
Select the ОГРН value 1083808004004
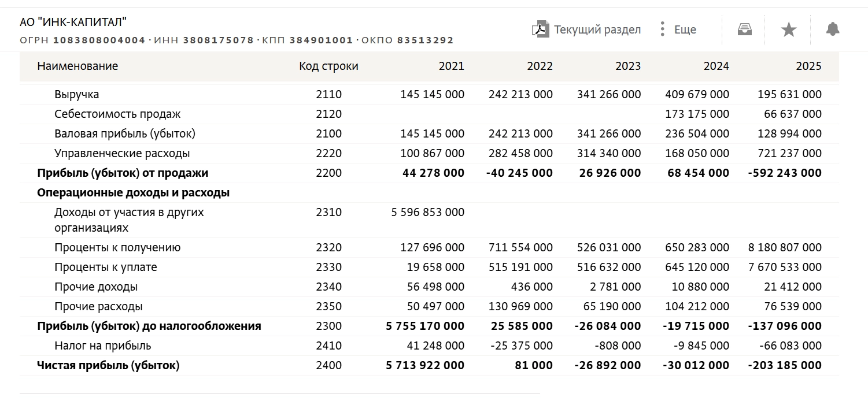[x=99, y=40]
